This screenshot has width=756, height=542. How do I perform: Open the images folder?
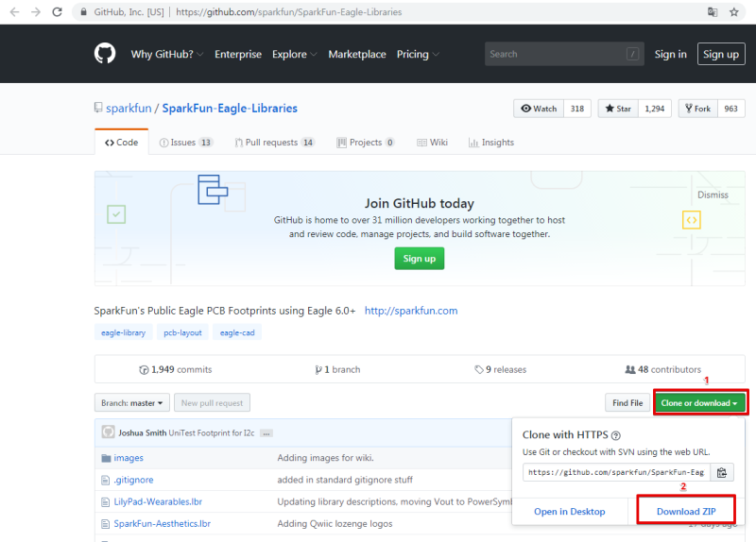click(129, 458)
